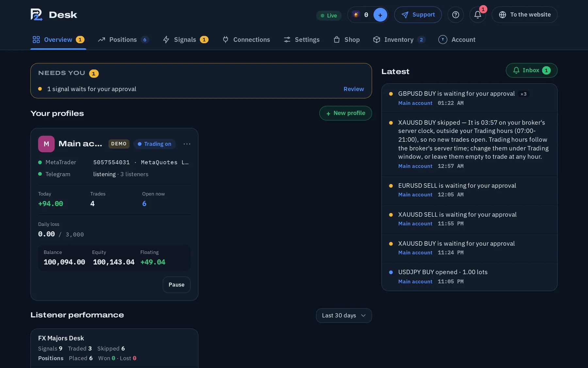Image resolution: width=588 pixels, height=368 pixels.
Task: Click the Live status indicator
Action: pyautogui.click(x=329, y=15)
